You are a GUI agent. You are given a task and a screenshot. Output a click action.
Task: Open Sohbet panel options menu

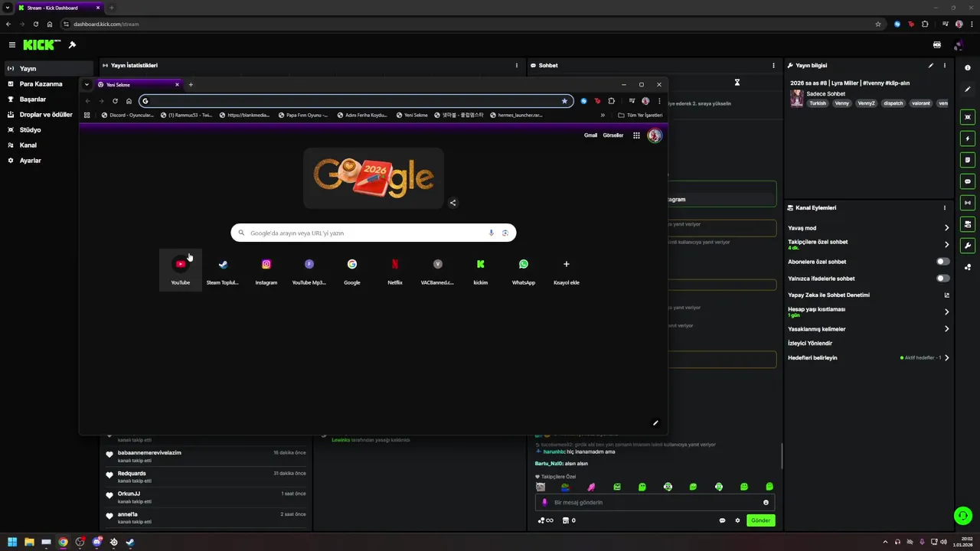tap(773, 66)
